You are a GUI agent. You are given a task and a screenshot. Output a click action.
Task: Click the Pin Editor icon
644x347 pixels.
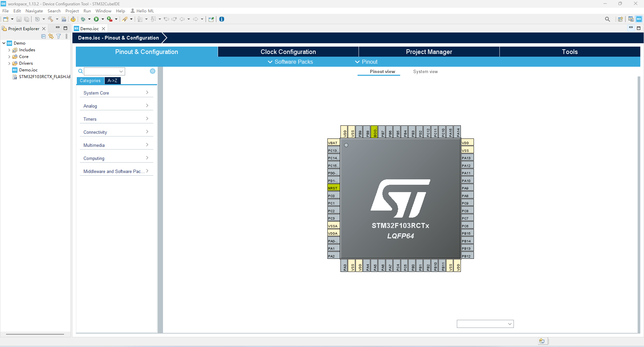(x=211, y=19)
